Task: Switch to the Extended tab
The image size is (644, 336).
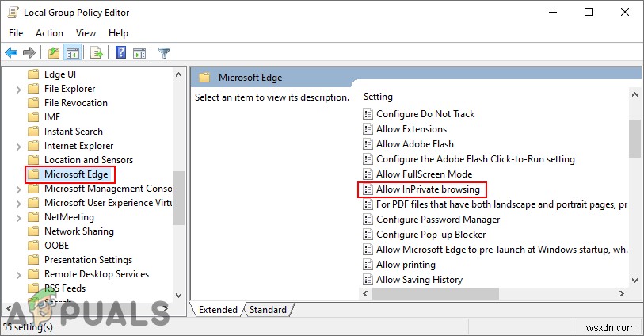Action: coord(218,309)
